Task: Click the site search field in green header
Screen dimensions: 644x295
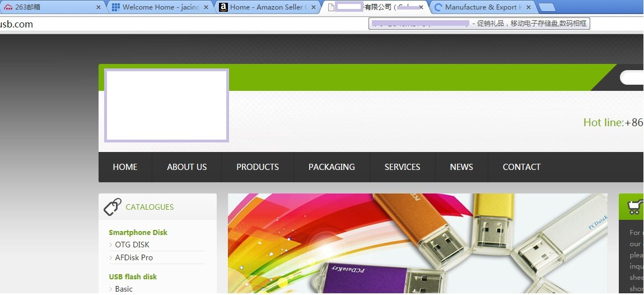Action: [632, 77]
